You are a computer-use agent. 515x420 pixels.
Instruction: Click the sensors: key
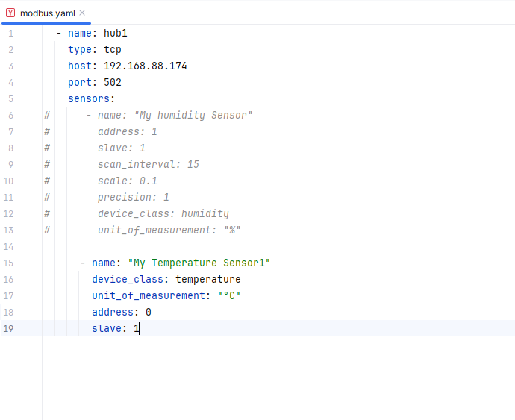[x=91, y=98]
